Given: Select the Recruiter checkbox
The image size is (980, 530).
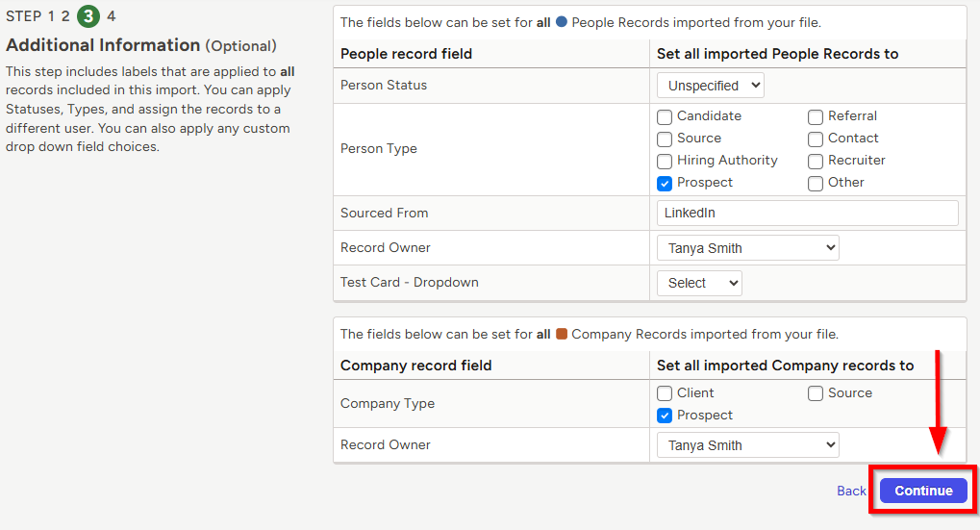Looking at the screenshot, I should pos(815,162).
